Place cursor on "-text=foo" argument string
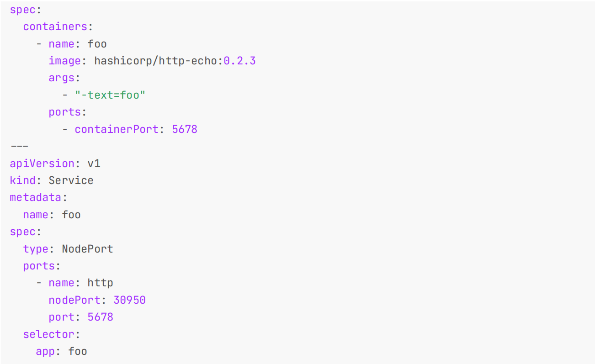The width and height of the screenshot is (595, 364). (x=110, y=95)
